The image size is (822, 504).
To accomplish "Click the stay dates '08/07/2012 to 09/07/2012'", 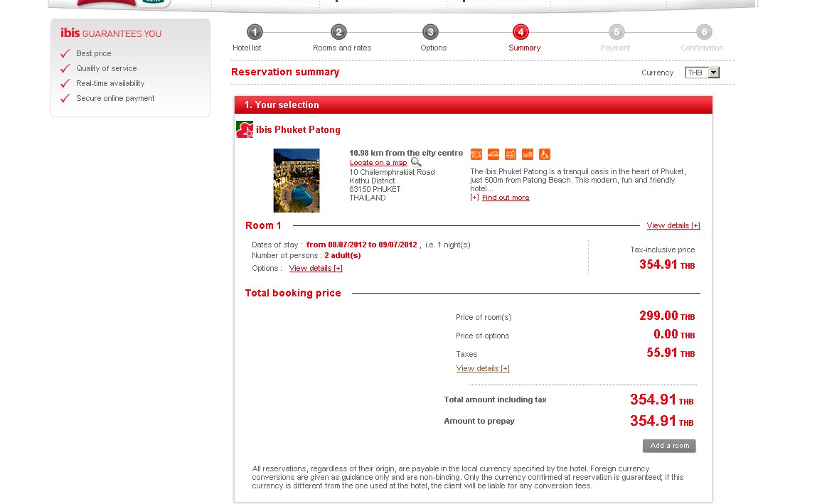I will 373,245.
